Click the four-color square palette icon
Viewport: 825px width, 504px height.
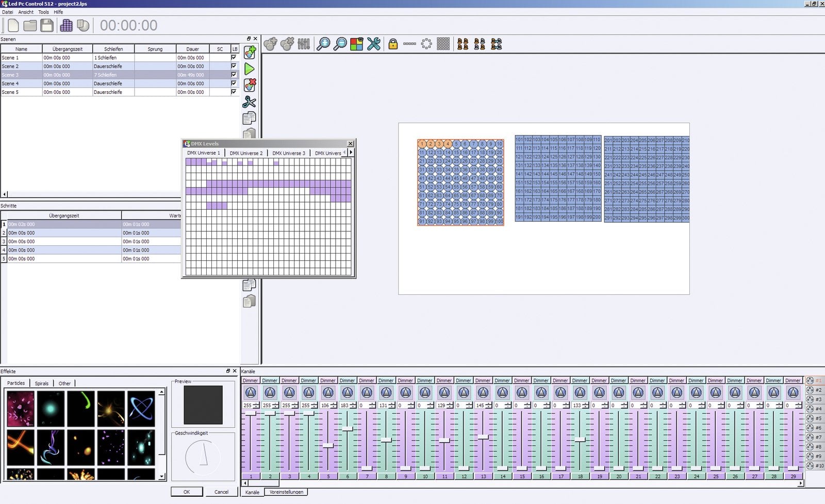356,44
